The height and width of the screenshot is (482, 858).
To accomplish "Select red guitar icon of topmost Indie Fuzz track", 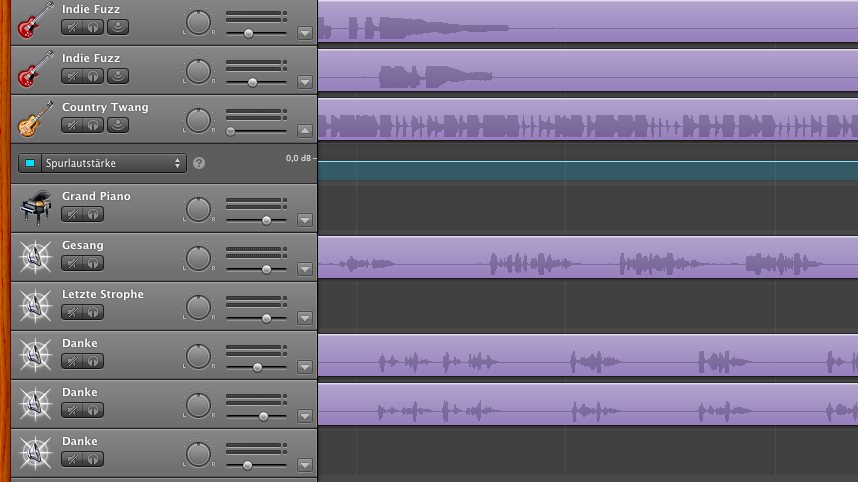I will click(x=36, y=21).
